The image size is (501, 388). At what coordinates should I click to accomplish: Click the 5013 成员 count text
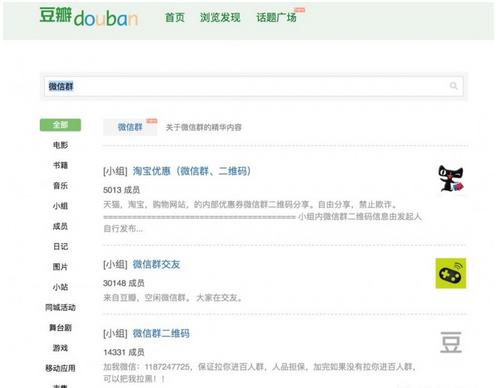121,190
